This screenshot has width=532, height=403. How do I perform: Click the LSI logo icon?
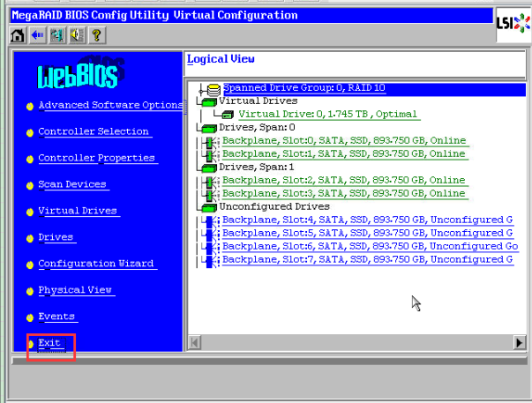[x=512, y=25]
